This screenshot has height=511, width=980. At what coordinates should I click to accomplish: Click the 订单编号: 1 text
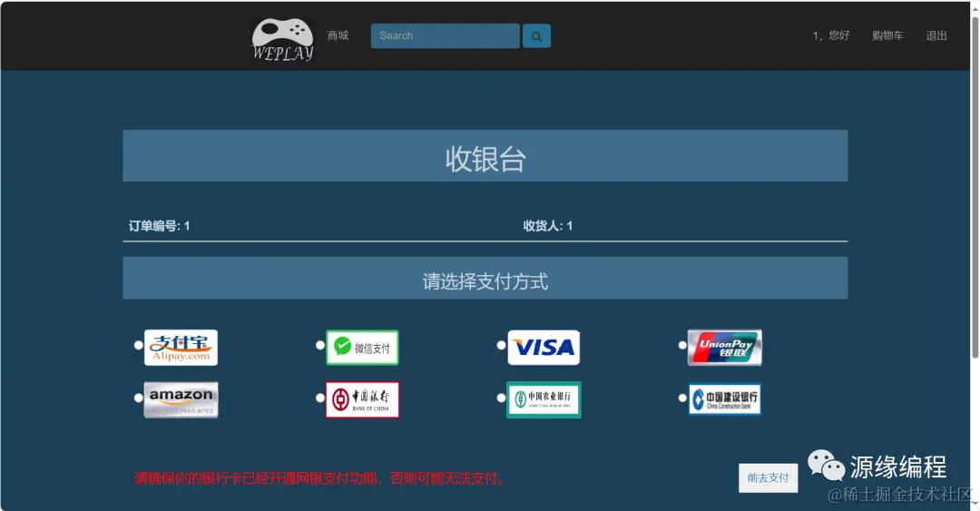(159, 226)
